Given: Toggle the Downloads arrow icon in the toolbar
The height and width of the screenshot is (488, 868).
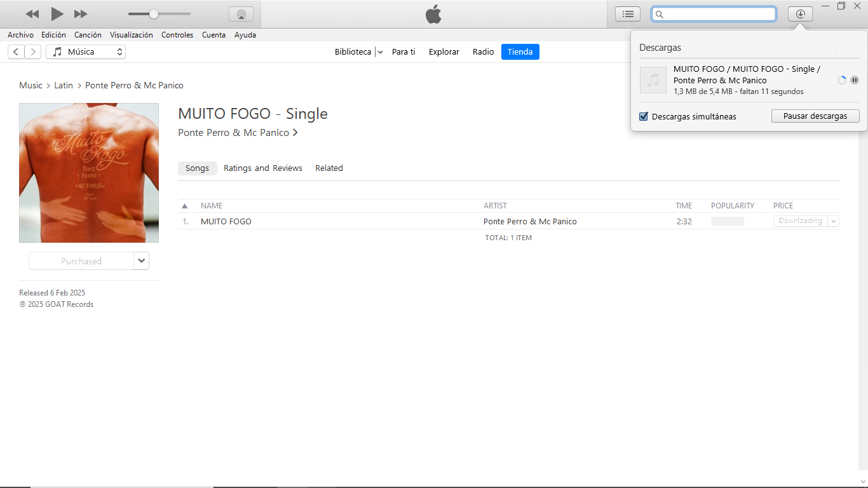Looking at the screenshot, I should [800, 14].
